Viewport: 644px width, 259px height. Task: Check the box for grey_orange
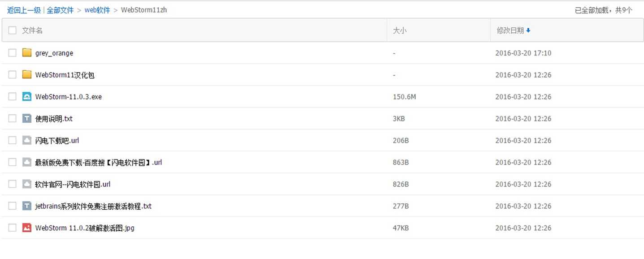[x=13, y=53]
